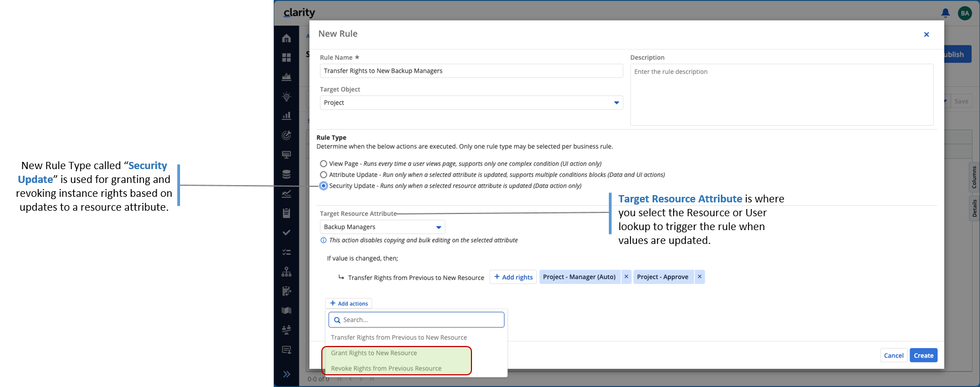Click the Publish button behind dialog

tap(957, 54)
